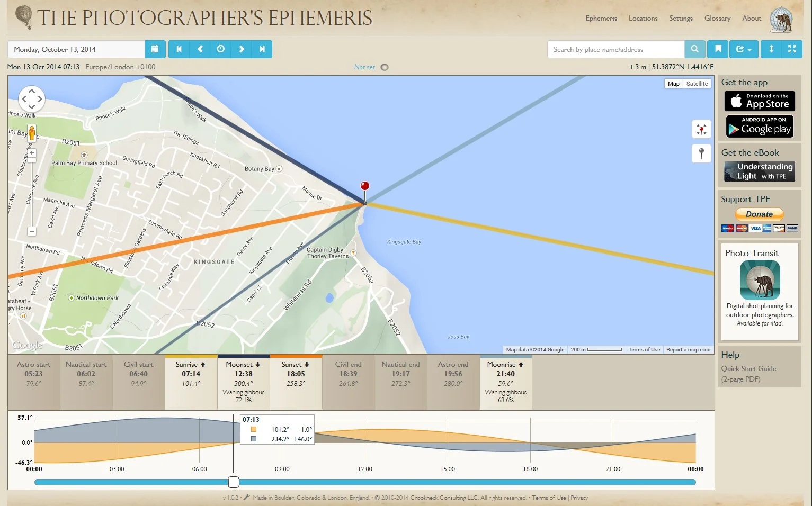
Task: Click the map pan control
Action: coord(31,99)
